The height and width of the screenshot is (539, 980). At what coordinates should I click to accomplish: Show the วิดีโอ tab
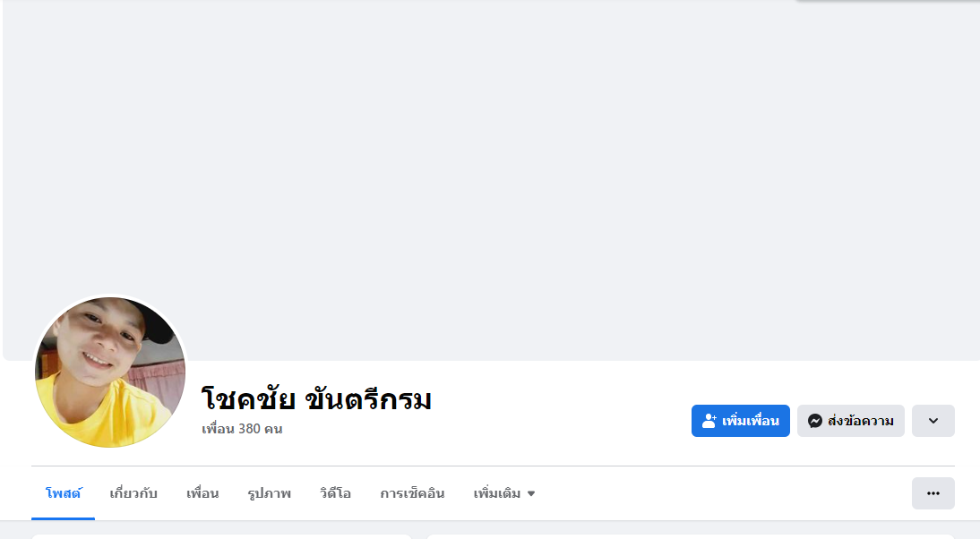pyautogui.click(x=335, y=493)
